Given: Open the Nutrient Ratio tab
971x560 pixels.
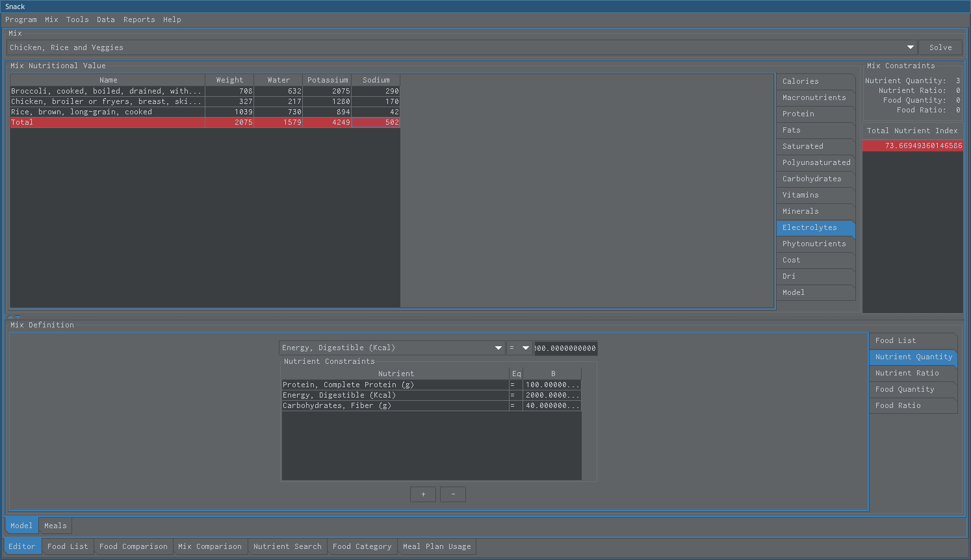Looking at the screenshot, I should 913,373.
